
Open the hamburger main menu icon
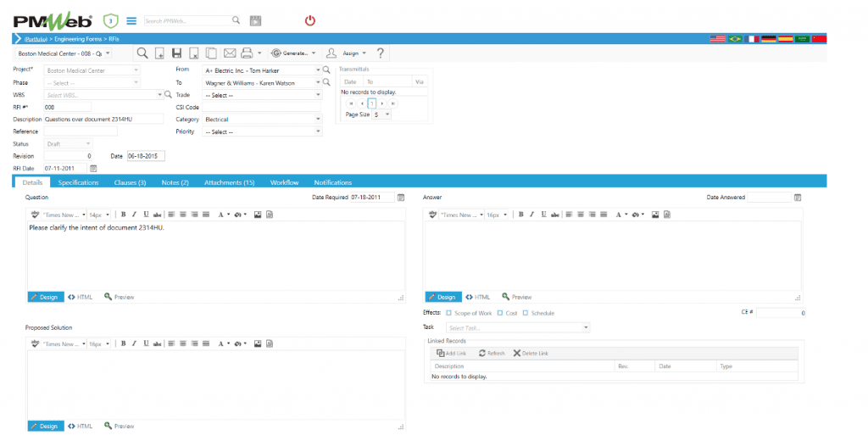(x=131, y=21)
